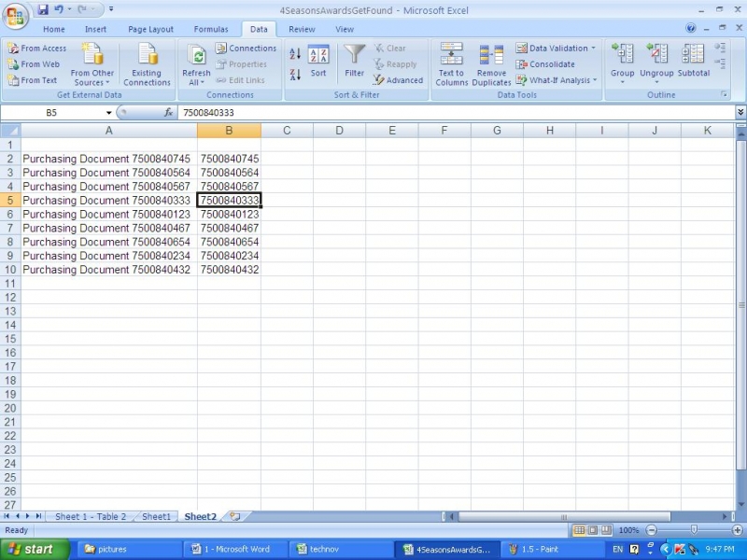Open the Sheet1 worksheet tab
The width and height of the screenshot is (747, 560).
[156, 516]
